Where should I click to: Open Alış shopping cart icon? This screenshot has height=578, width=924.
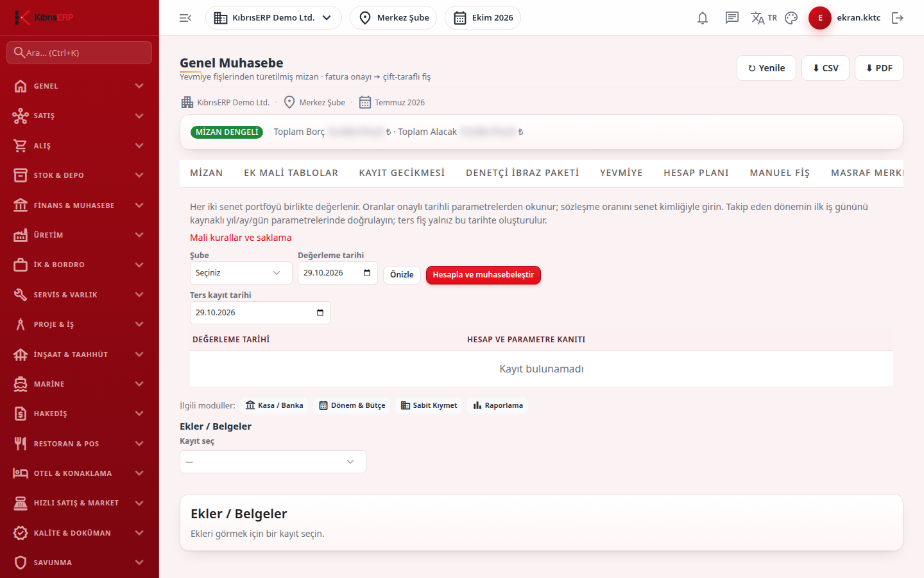click(21, 146)
